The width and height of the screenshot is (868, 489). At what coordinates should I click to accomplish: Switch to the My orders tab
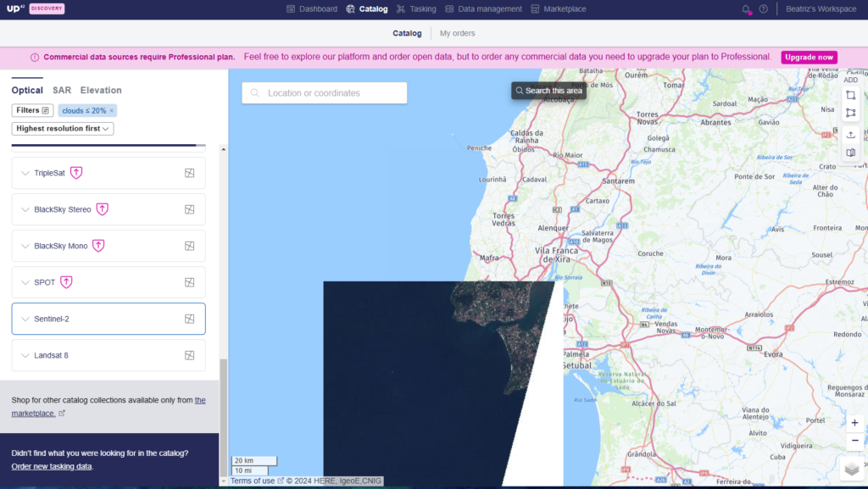(x=456, y=33)
